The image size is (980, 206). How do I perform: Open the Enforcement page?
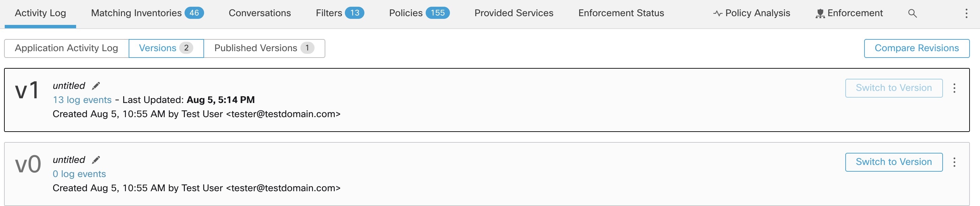(x=849, y=13)
